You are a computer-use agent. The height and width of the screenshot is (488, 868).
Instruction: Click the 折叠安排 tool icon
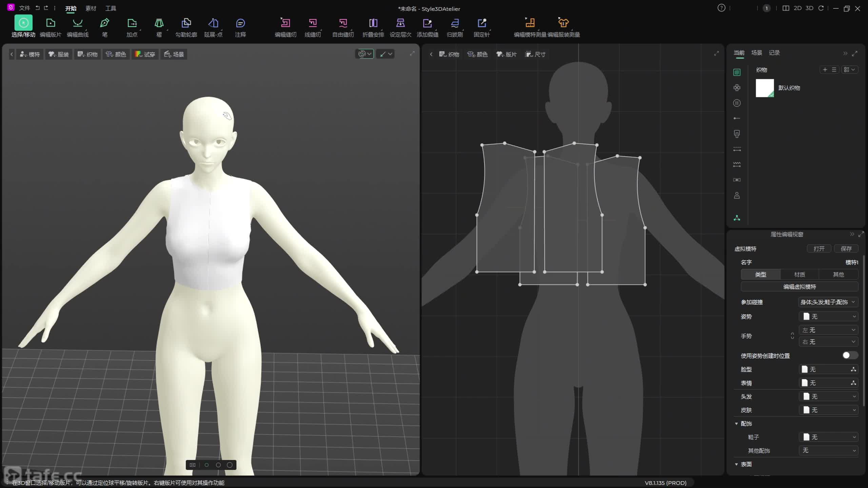point(373,23)
